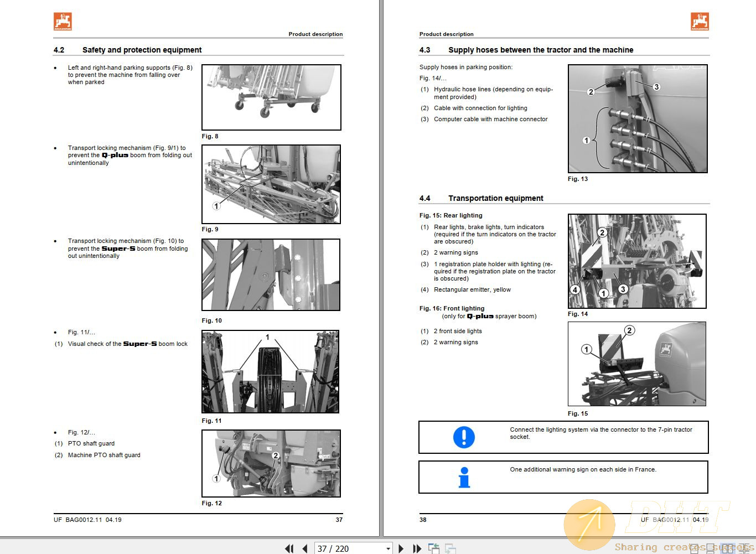This screenshot has height=554, width=756.
Task: Click the 'Fig. 9' caption
Action: click(210, 229)
